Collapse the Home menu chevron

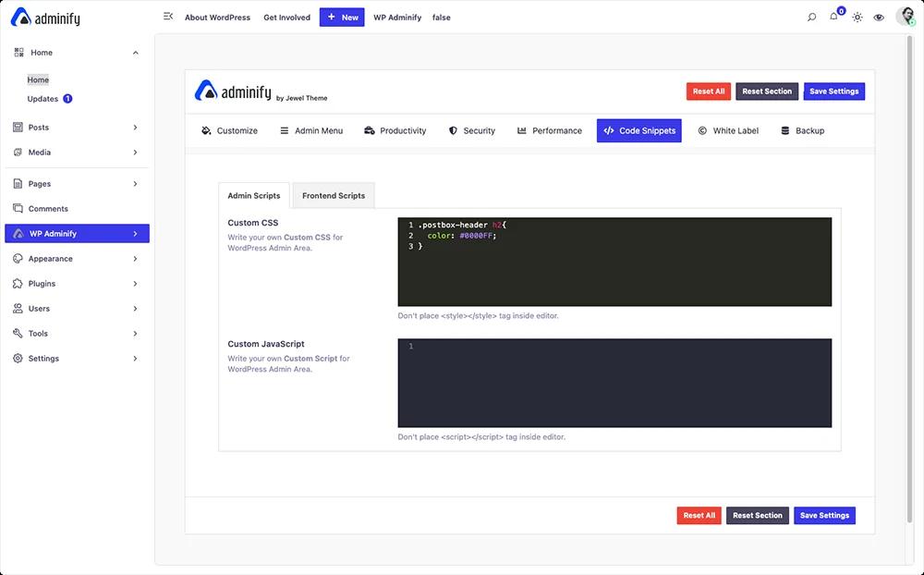[x=136, y=53]
